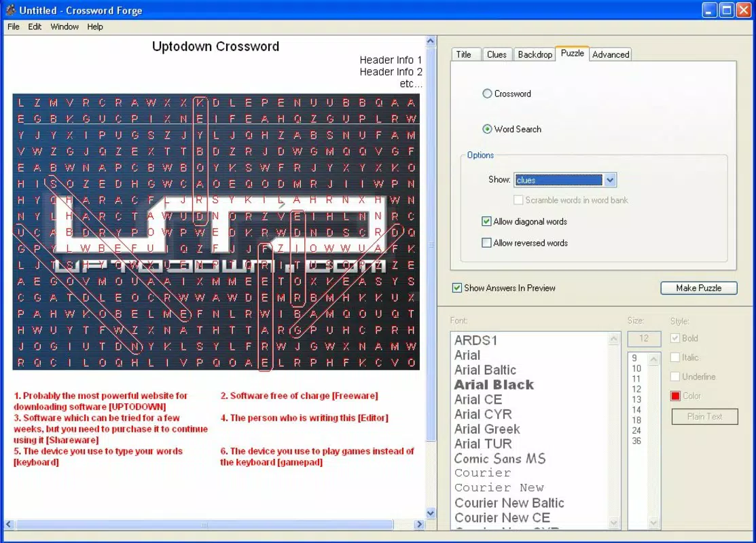Toggle the Underline style checkbox
Viewport: 756px width, 543px height.
[x=694, y=377]
